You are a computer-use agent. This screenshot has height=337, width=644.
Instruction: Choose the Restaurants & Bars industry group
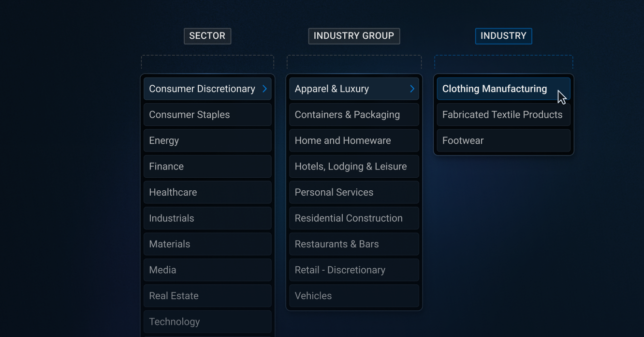pyautogui.click(x=354, y=244)
